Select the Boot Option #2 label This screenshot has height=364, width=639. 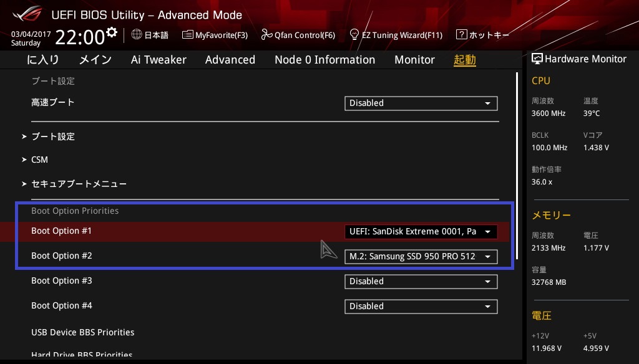62,256
